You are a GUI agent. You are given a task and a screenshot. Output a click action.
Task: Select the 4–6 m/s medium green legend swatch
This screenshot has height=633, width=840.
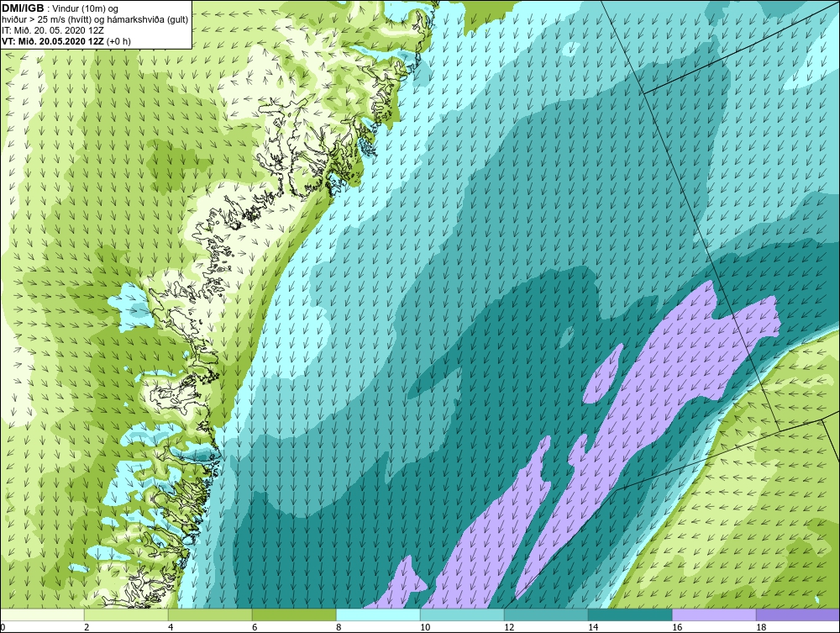[210, 615]
